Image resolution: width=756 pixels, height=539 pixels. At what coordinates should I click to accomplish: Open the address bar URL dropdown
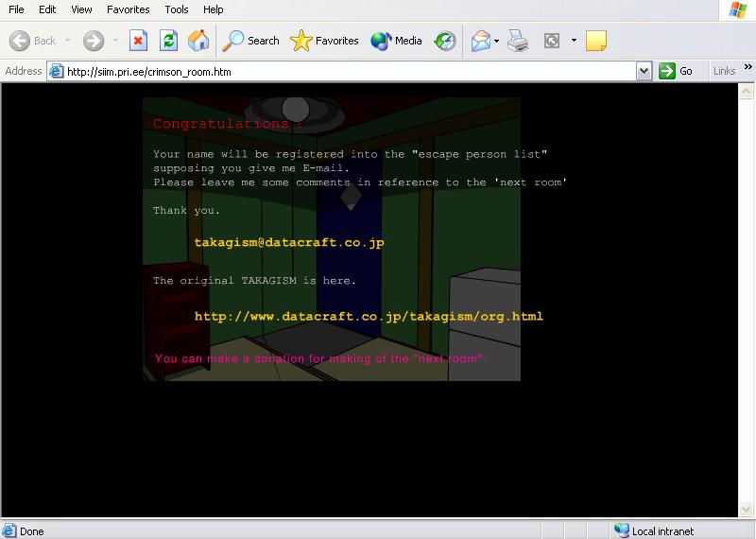coord(644,72)
